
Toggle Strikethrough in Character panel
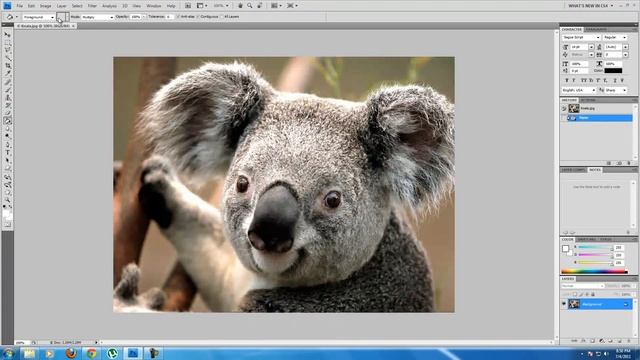pos(622,80)
